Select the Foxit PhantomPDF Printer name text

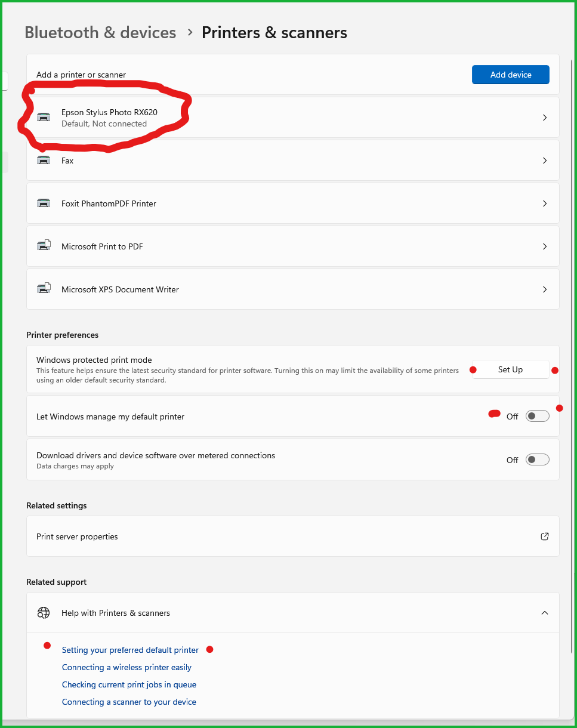109,203
